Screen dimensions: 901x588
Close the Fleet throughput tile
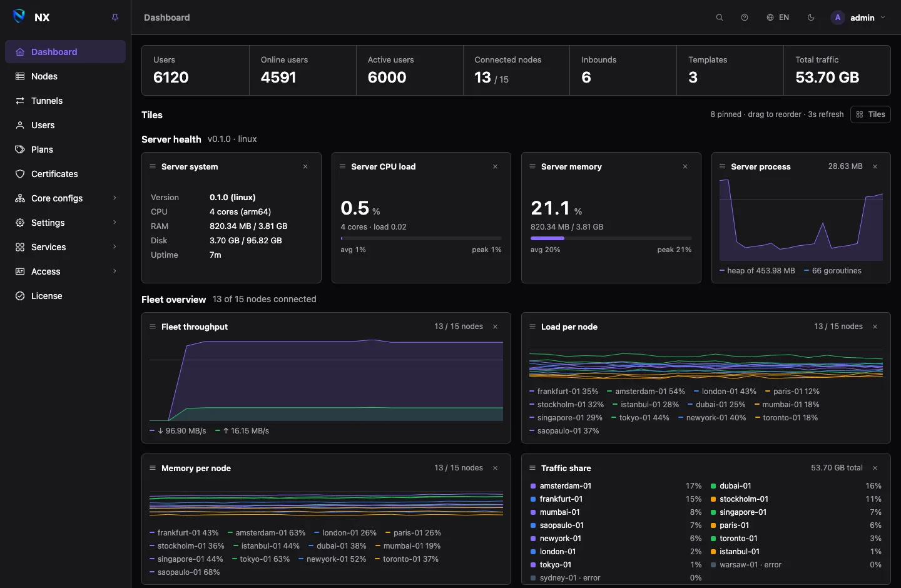tap(495, 327)
